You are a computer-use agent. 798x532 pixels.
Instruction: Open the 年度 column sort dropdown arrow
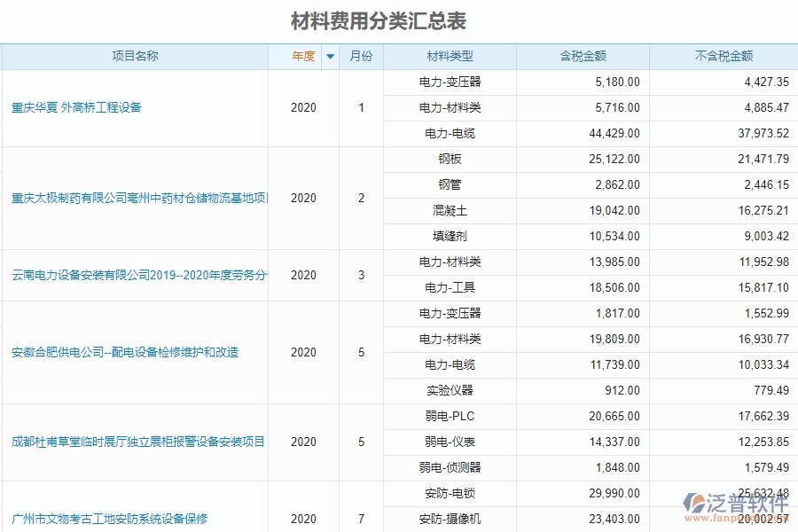pos(328,56)
